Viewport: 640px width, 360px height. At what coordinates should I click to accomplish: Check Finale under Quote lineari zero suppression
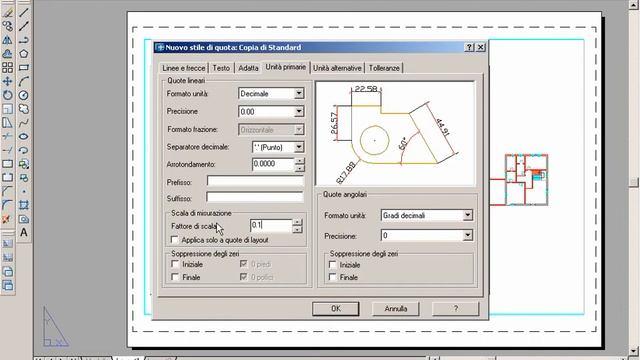[x=175, y=277]
